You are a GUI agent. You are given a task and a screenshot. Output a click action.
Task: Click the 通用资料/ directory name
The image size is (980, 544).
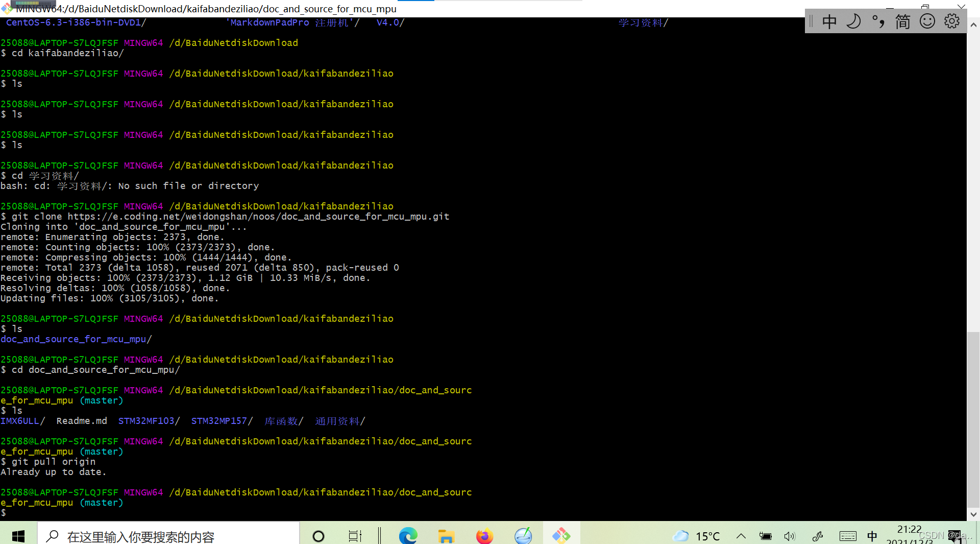point(340,421)
